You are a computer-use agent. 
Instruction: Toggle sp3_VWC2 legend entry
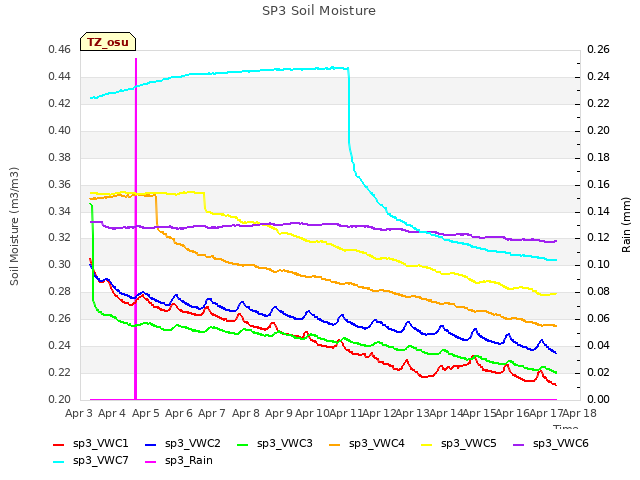[x=182, y=444]
